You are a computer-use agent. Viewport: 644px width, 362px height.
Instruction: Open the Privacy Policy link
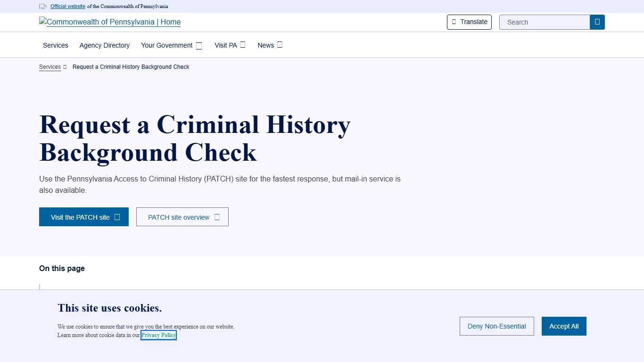coord(158,335)
